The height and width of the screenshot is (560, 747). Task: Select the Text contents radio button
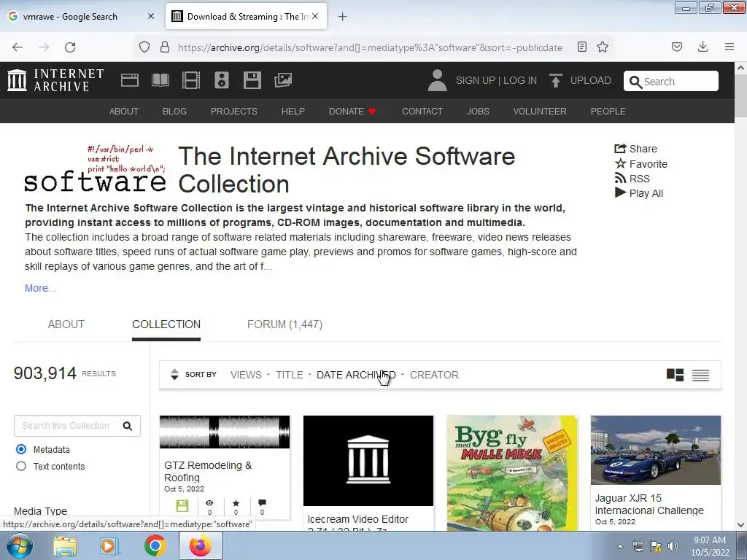coord(21,466)
